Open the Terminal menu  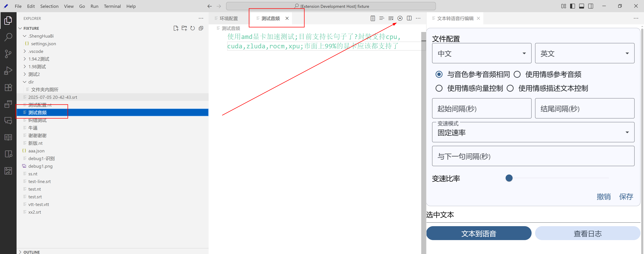[112, 6]
